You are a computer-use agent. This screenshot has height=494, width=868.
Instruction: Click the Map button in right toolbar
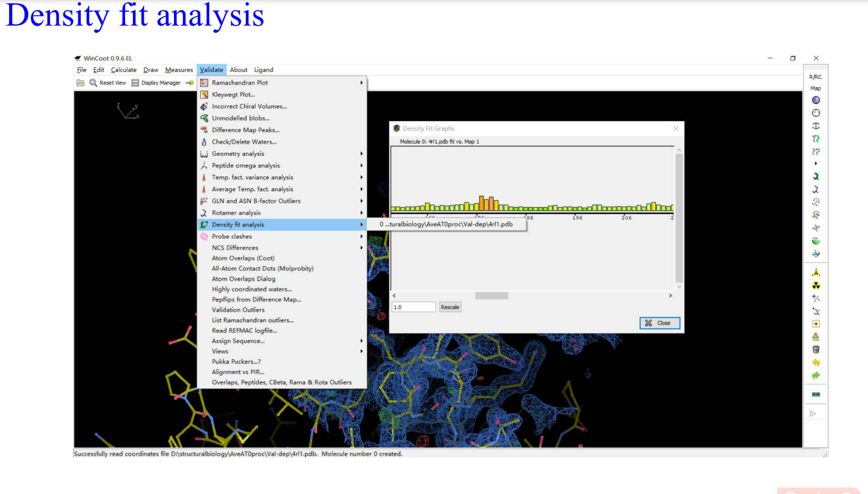tap(815, 89)
